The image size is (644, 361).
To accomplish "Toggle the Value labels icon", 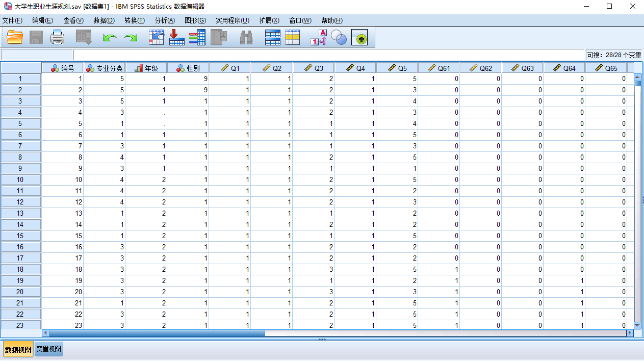I will 318,38.
